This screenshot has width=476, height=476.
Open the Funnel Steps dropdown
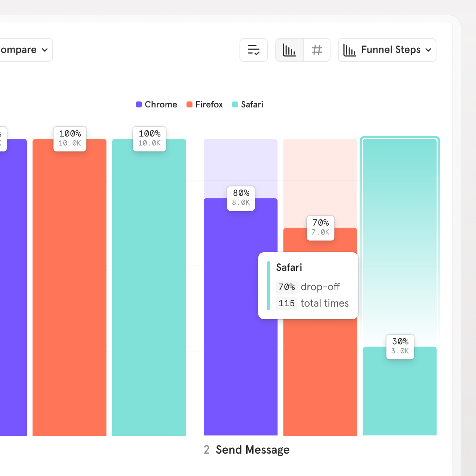coord(387,50)
